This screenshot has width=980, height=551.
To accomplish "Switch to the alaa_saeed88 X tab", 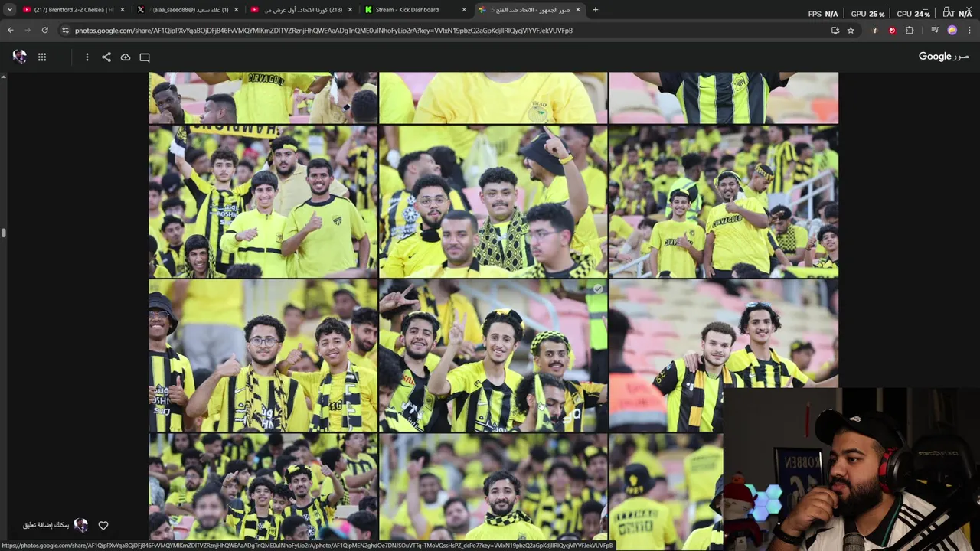I will [x=189, y=10].
